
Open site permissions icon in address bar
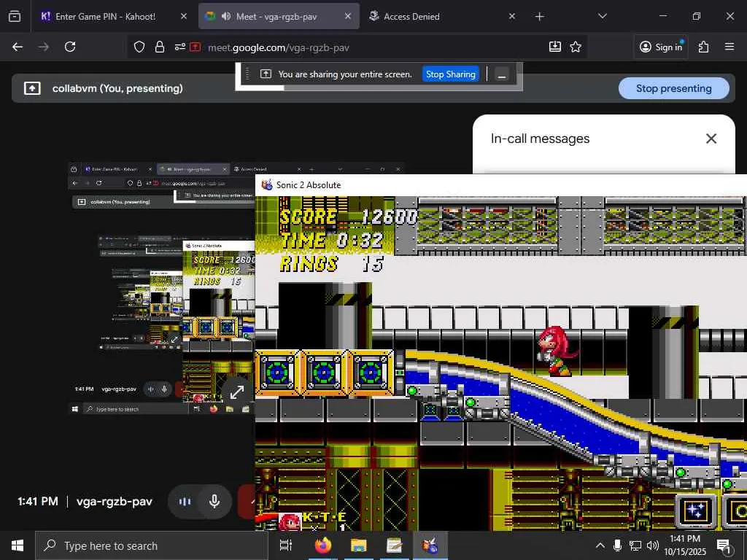[x=179, y=47]
